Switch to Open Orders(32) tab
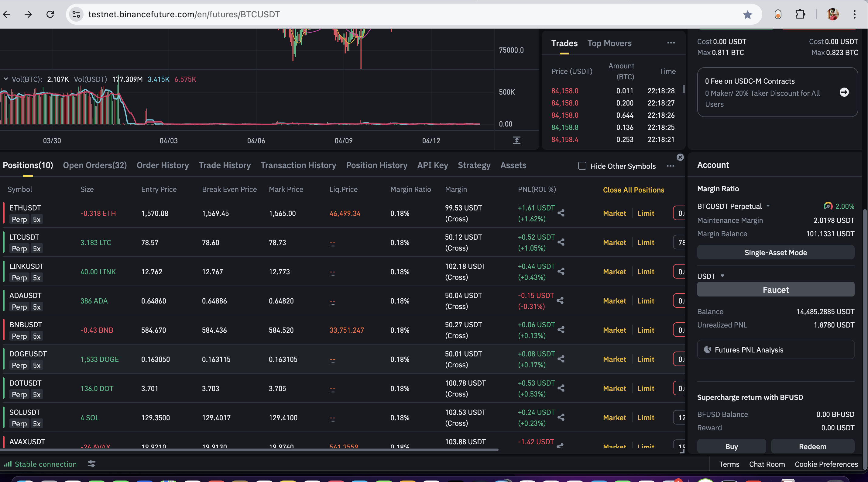The height and width of the screenshot is (482, 868). coord(95,165)
